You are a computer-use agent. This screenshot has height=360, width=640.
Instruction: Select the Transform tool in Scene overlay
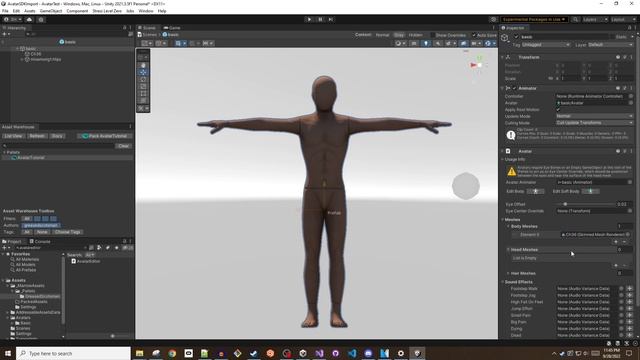(143, 100)
